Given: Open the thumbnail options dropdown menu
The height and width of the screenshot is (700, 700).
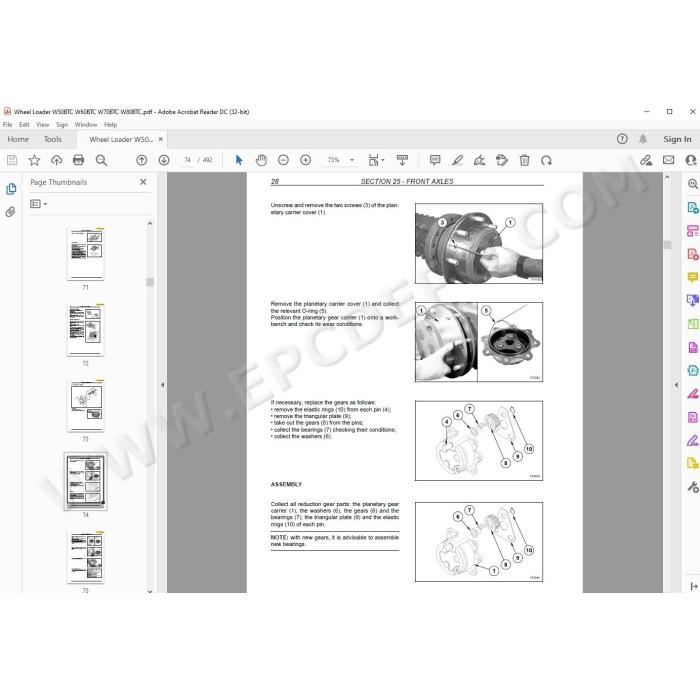Looking at the screenshot, I should [38, 204].
